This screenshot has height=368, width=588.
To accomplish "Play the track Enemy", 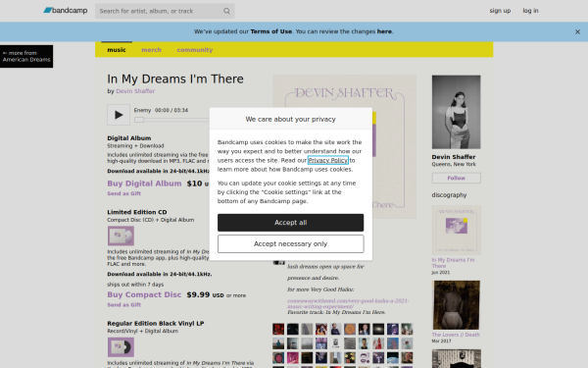I will 119,115.
